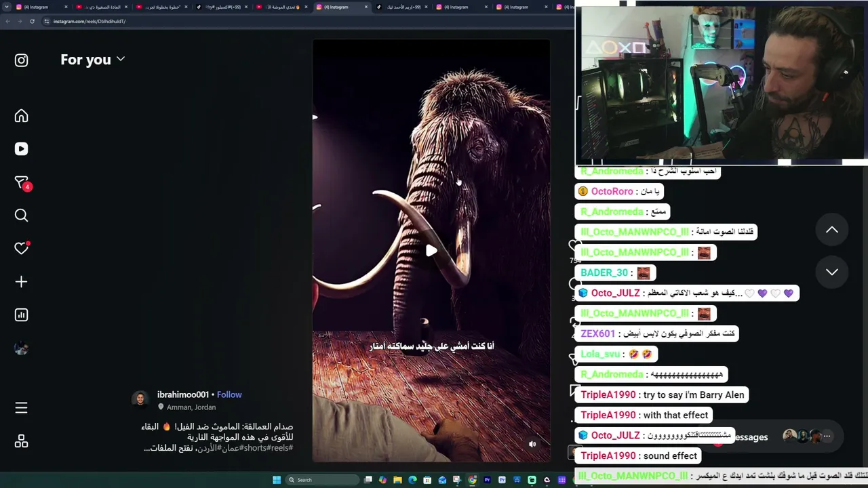Image resolution: width=868 pixels, height=488 pixels.
Task: Click the site info icon in the address bar
Action: (x=47, y=21)
